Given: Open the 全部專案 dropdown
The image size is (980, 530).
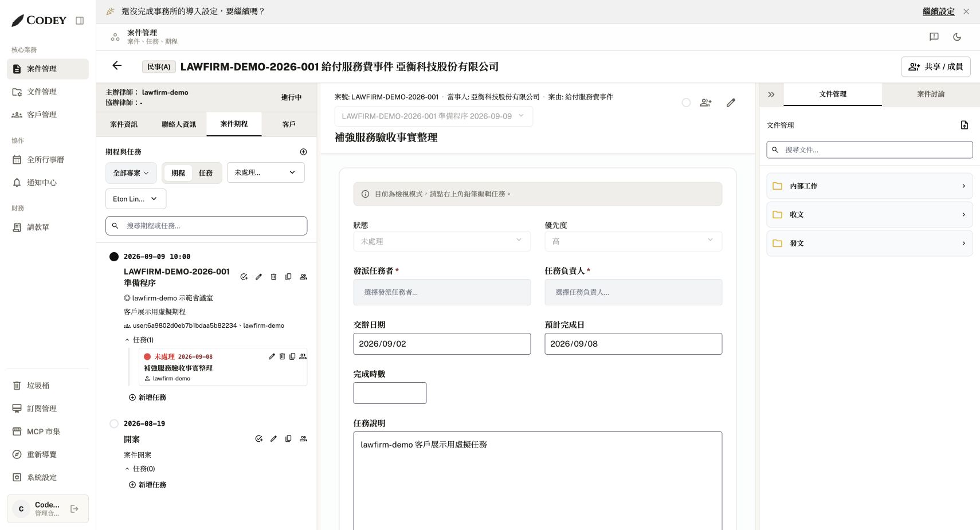Looking at the screenshot, I should pos(131,173).
